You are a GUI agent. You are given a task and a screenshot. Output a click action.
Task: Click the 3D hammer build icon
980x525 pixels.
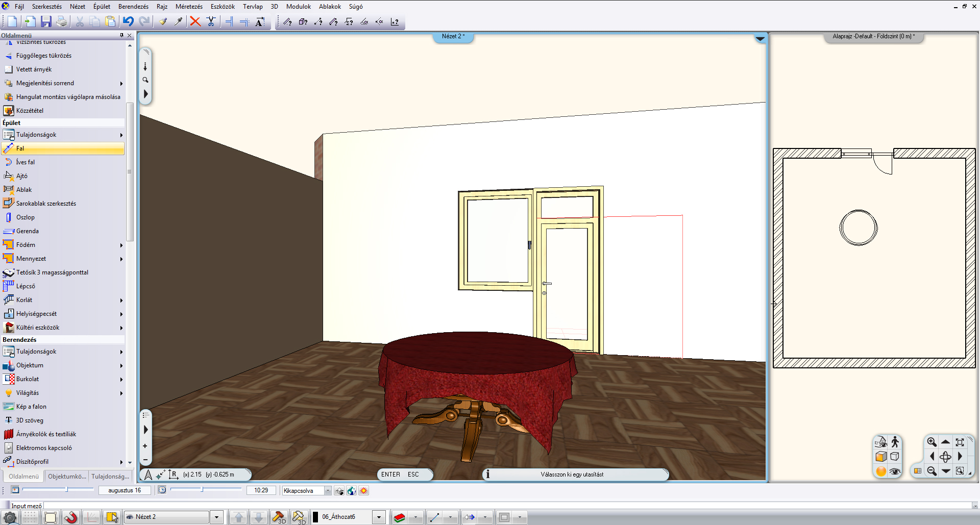pos(279,517)
